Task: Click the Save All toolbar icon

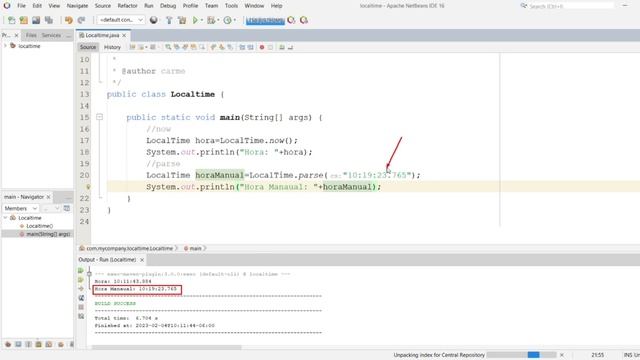Action: click(x=49, y=20)
